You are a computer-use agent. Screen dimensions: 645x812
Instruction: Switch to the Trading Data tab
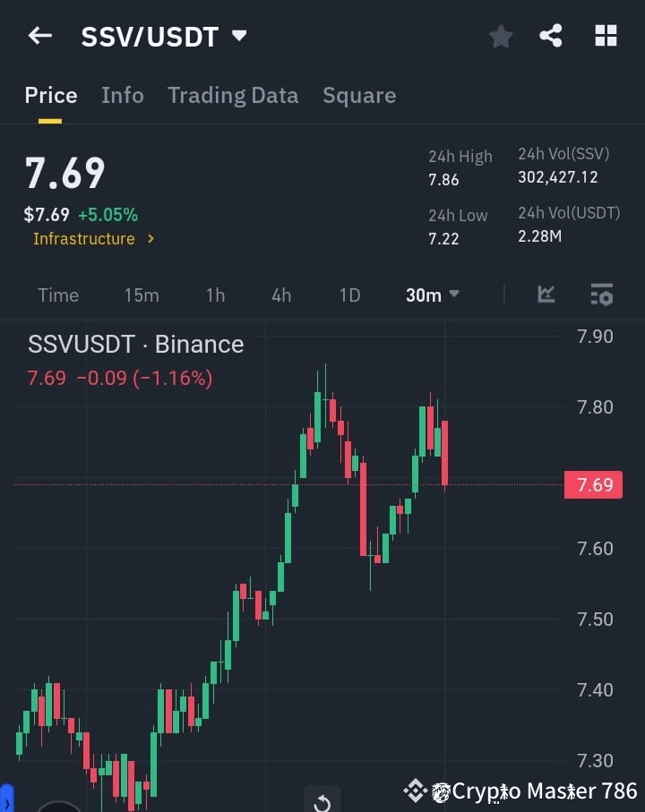pos(233,95)
